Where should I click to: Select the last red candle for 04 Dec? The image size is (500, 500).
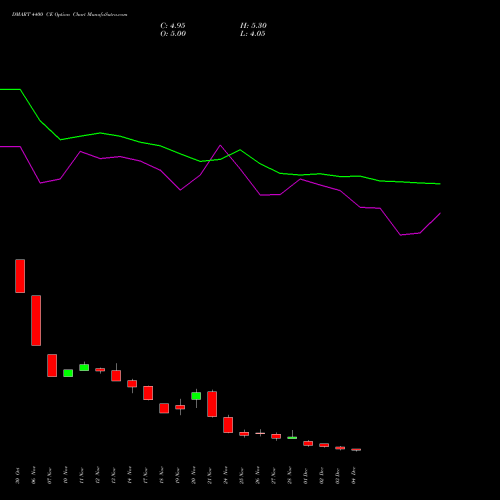pyautogui.click(x=356, y=450)
